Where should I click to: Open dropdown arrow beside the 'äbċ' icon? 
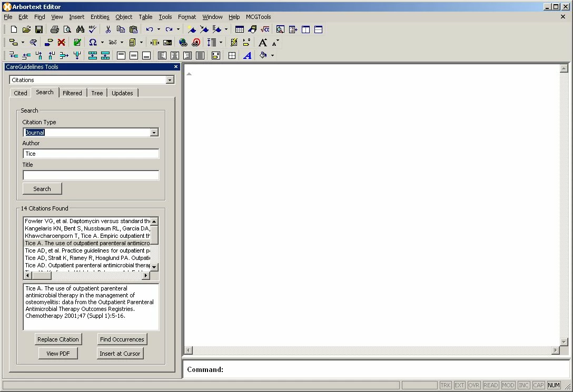[x=122, y=42]
